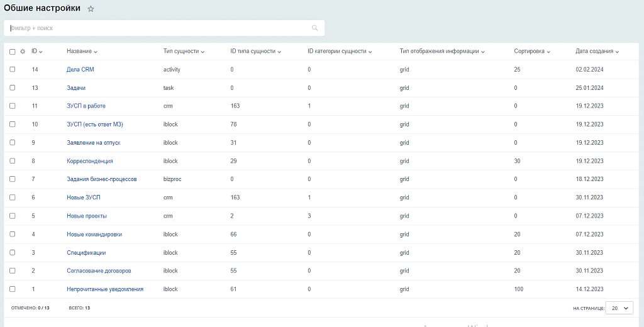Click the Тип сущности column header

pyautogui.click(x=183, y=52)
